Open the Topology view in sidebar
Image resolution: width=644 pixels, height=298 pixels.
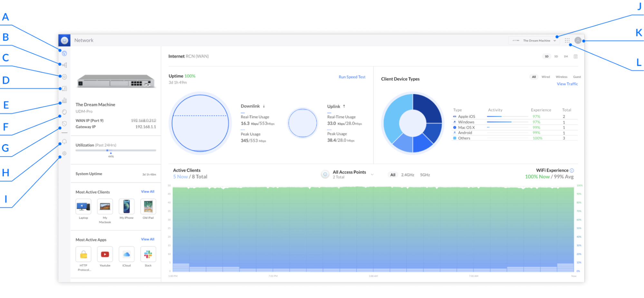(64, 65)
